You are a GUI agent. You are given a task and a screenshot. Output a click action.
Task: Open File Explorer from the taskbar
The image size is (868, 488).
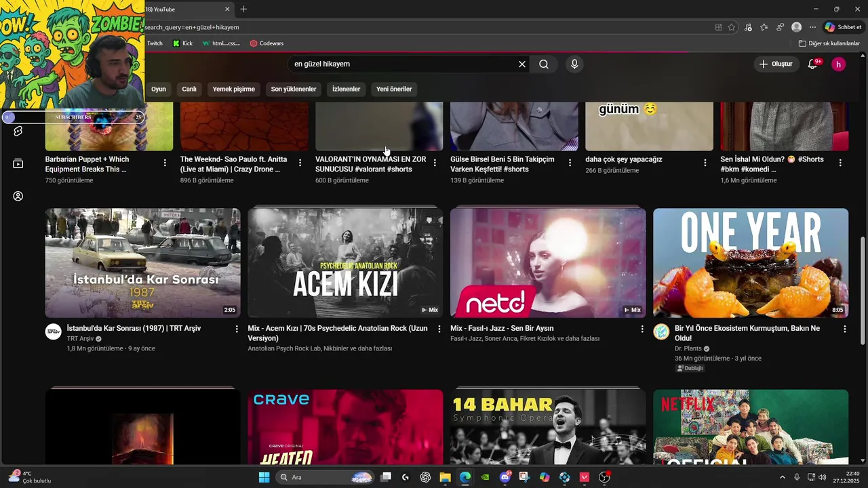(x=445, y=477)
